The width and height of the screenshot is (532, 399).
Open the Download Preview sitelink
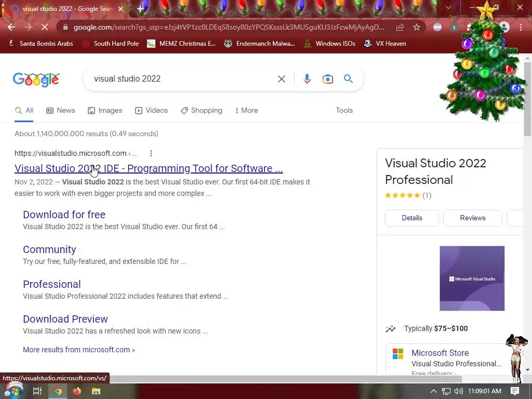pos(65,319)
